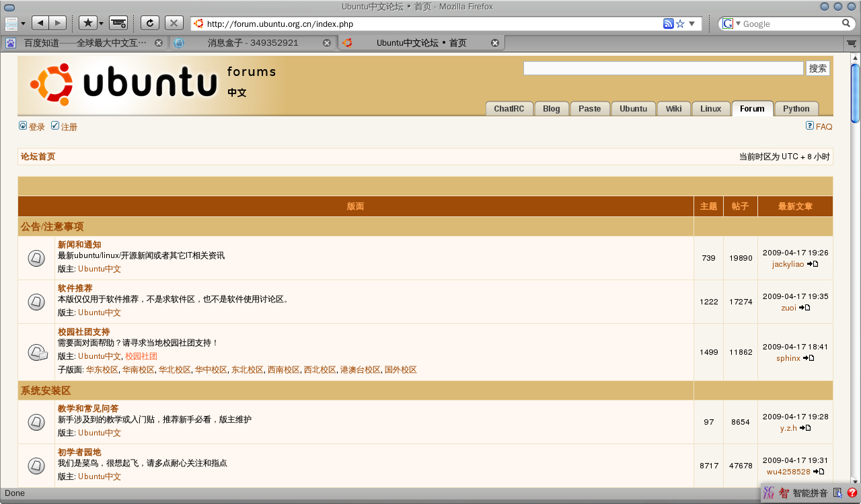861x504 pixels.
Task: Open the history dropdown arrow in toolbar
Action: (24, 24)
